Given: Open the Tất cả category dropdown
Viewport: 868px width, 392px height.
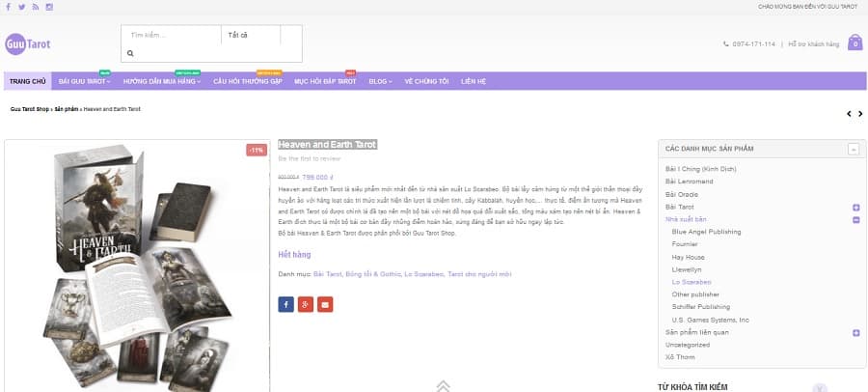Looking at the screenshot, I should tap(250, 35).
